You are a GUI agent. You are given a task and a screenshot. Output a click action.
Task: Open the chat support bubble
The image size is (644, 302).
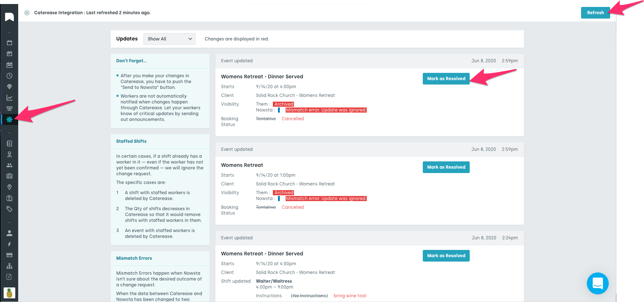[x=597, y=283]
